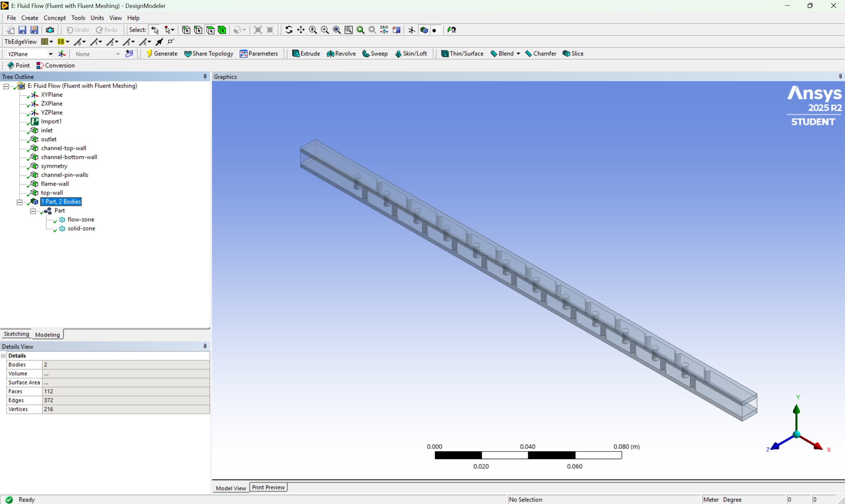Open the Concept menu
The height and width of the screenshot is (504, 845).
[x=54, y=18]
